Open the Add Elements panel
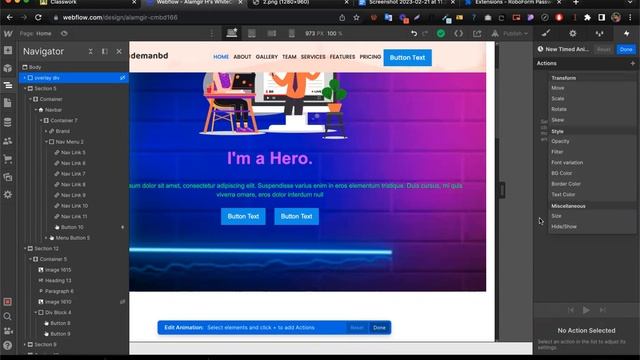Screen dimensions: 640x360 [8, 50]
